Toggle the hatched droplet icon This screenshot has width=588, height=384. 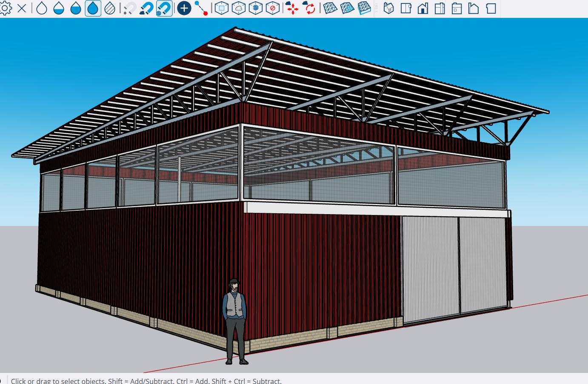click(110, 8)
